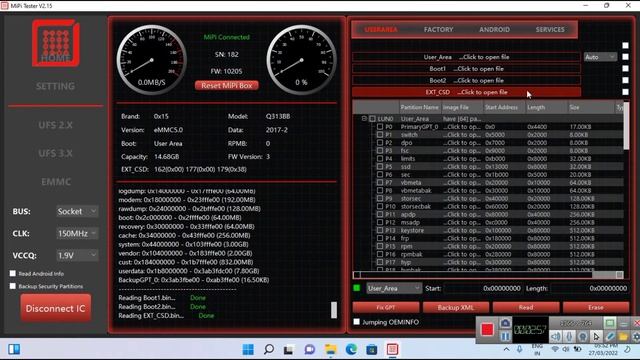Toggle webcam in recorder toolbar
Image resolution: width=640 pixels, height=360 pixels.
click(582, 337)
